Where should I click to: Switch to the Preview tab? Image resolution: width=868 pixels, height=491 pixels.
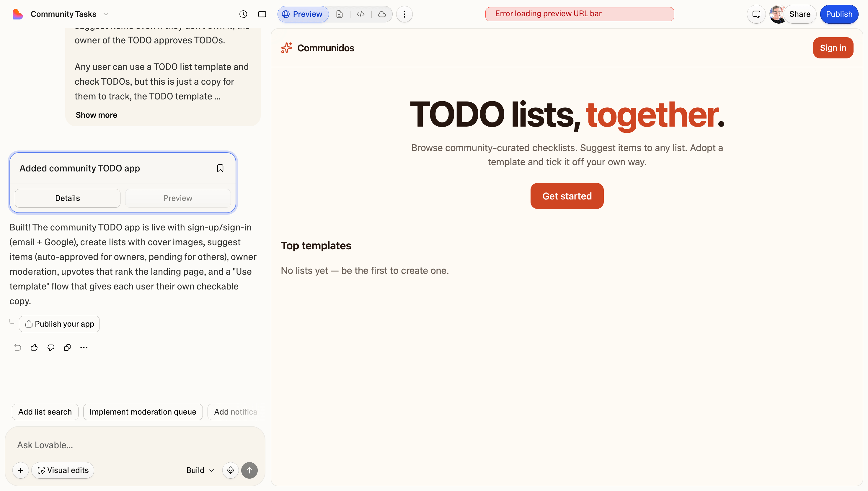click(x=303, y=14)
